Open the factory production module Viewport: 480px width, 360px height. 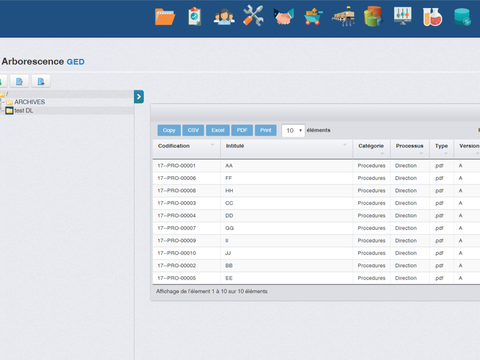coord(343,16)
